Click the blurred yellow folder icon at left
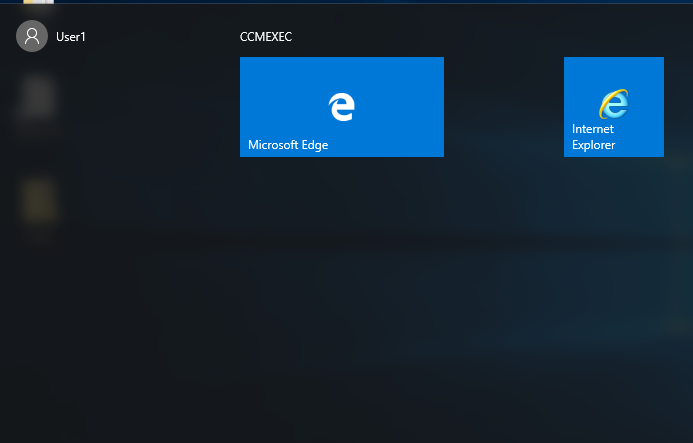 40,200
